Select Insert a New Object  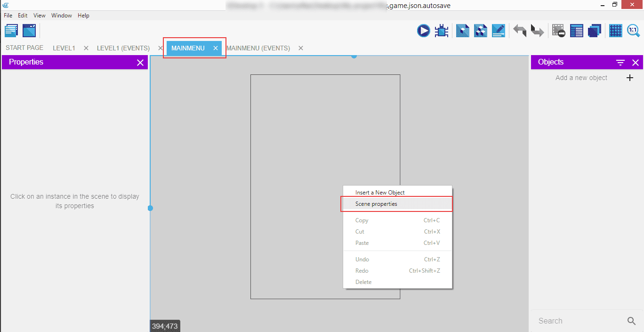380,193
